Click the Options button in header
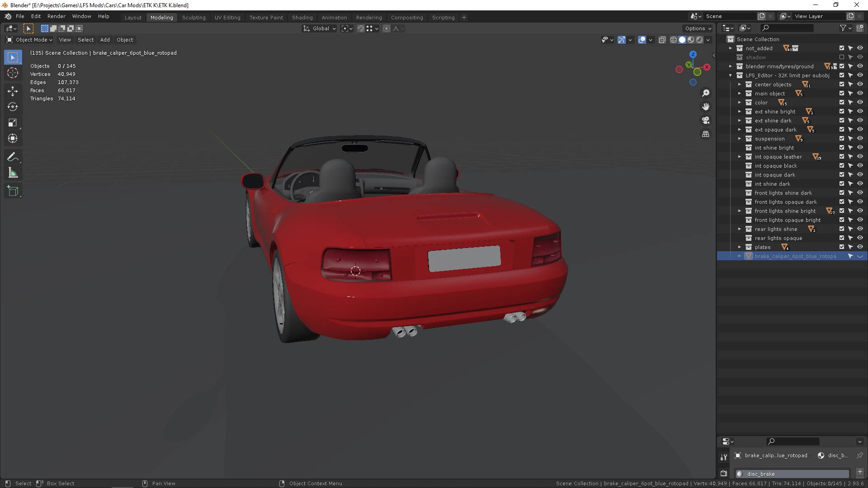This screenshot has height=488, width=868. 698,28
